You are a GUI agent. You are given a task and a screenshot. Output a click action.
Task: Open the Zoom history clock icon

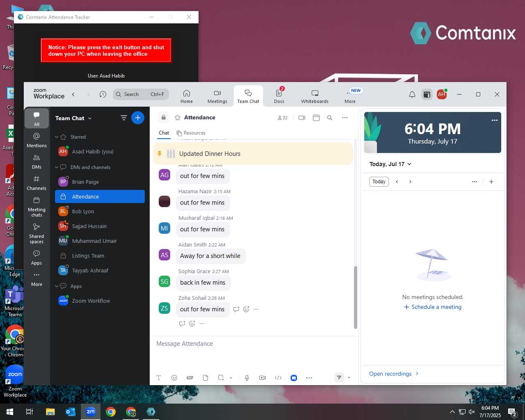(x=103, y=94)
